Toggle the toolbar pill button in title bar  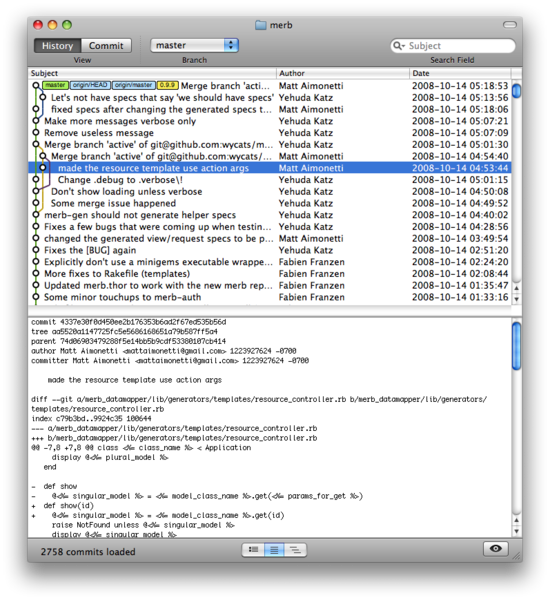pyautogui.click(x=509, y=25)
